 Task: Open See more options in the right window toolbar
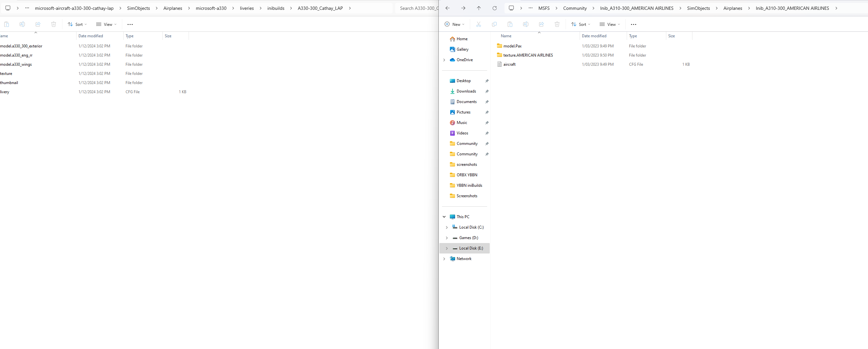[634, 24]
